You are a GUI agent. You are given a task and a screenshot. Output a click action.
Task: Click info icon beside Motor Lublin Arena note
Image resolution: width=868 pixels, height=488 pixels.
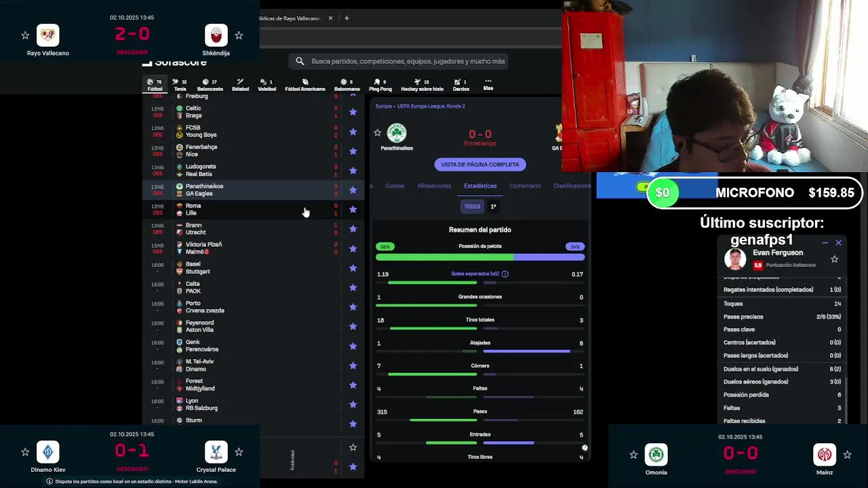[x=49, y=481]
